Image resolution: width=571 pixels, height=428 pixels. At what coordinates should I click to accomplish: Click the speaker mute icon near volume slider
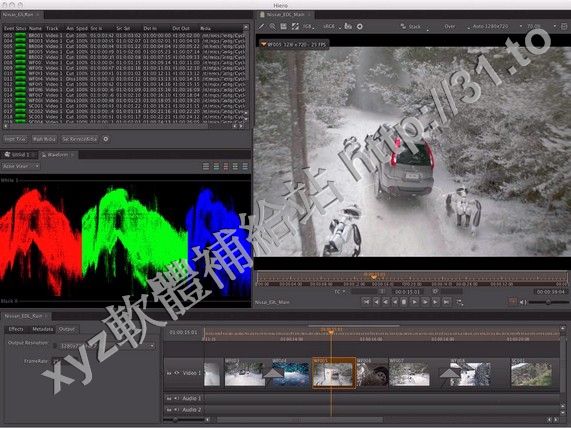click(523, 302)
